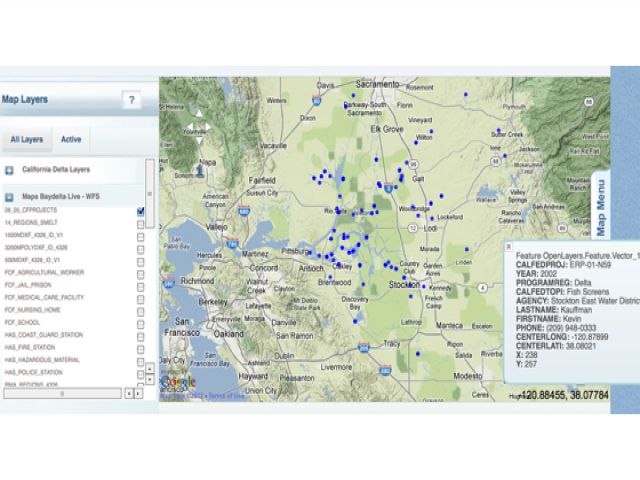640x480 pixels.
Task: Pan the map south with down arrow
Action: pyautogui.click(x=199, y=140)
